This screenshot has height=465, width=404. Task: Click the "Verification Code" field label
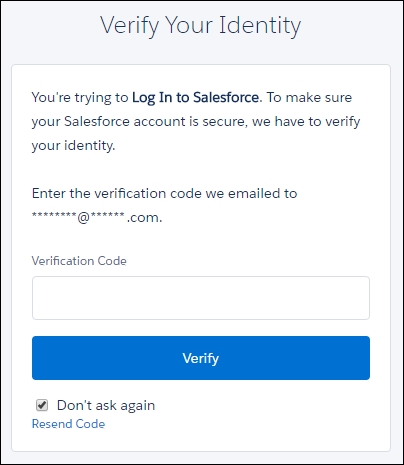click(x=79, y=261)
